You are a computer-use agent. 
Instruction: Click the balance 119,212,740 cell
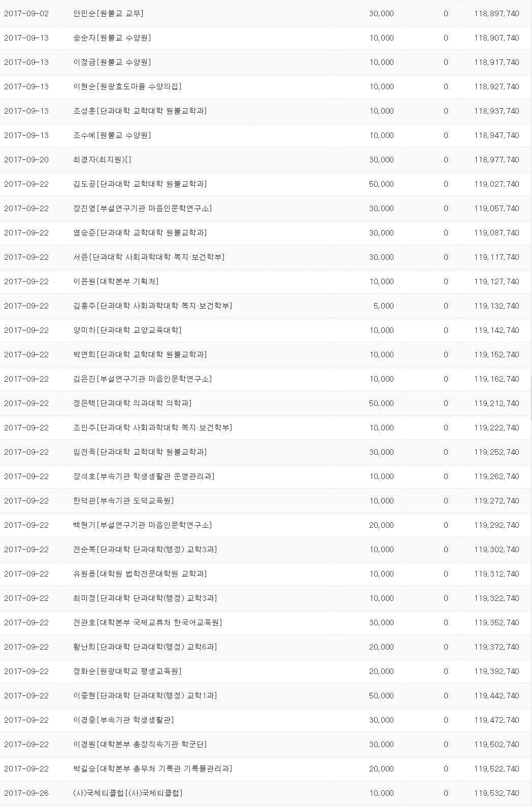[496, 404]
